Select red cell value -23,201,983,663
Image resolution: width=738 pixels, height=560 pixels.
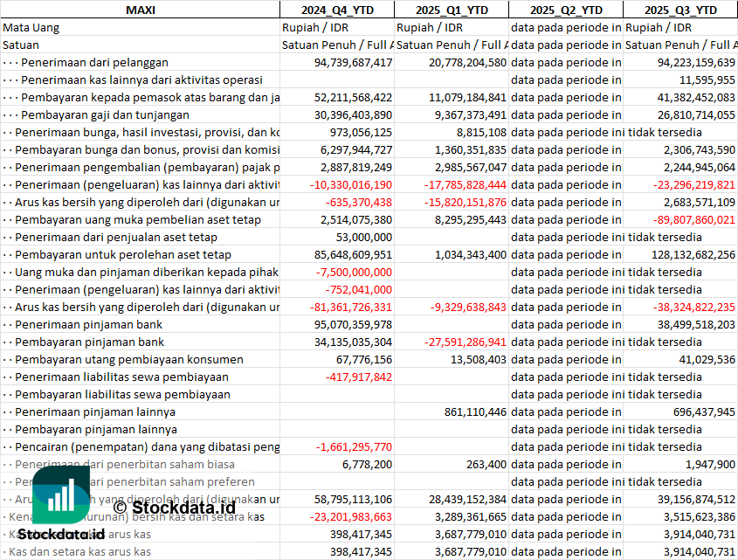(x=351, y=515)
